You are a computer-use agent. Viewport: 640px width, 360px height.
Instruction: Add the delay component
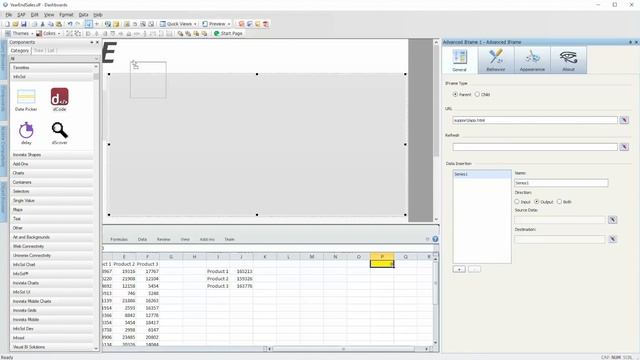click(26, 133)
